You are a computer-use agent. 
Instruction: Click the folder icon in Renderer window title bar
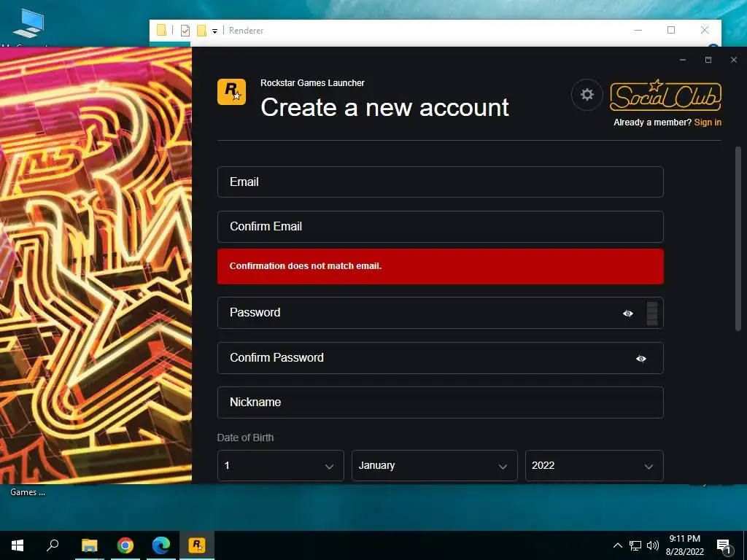click(161, 31)
